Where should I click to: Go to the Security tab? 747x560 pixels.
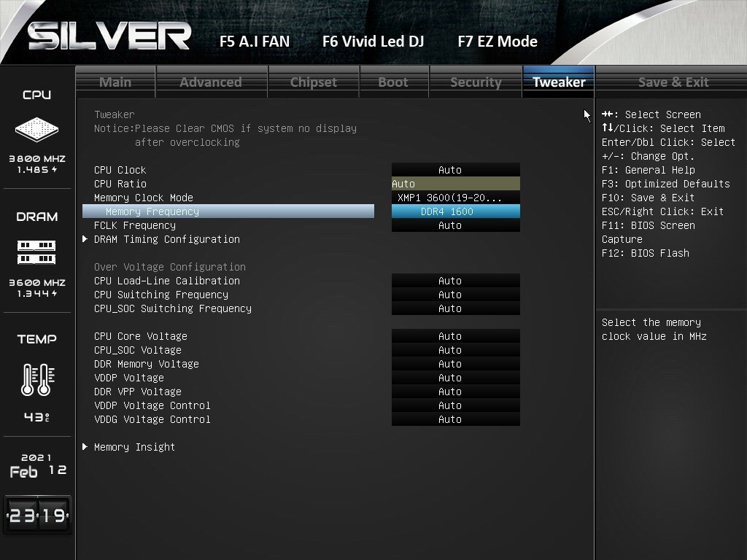click(476, 82)
